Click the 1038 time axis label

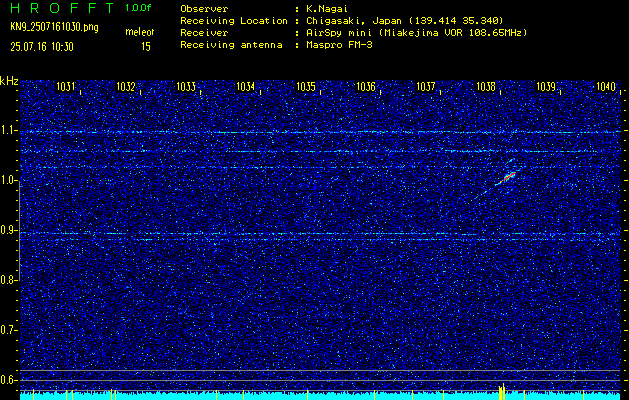pos(485,86)
